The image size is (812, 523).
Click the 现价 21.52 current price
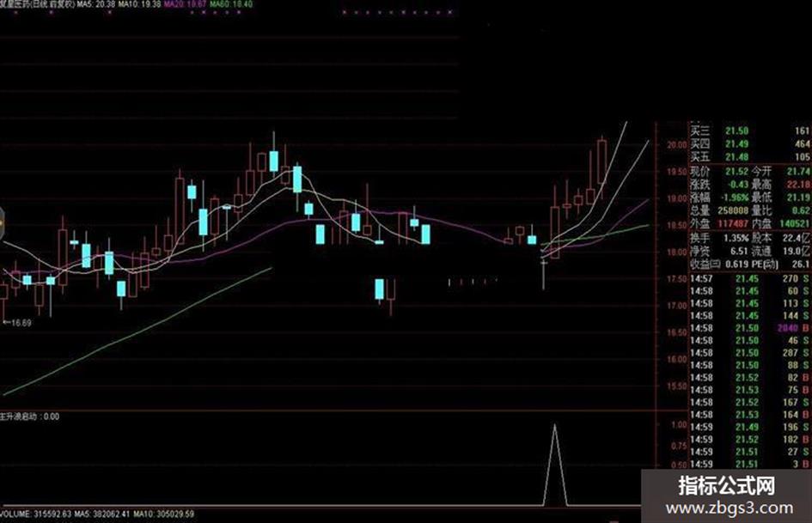pos(719,172)
